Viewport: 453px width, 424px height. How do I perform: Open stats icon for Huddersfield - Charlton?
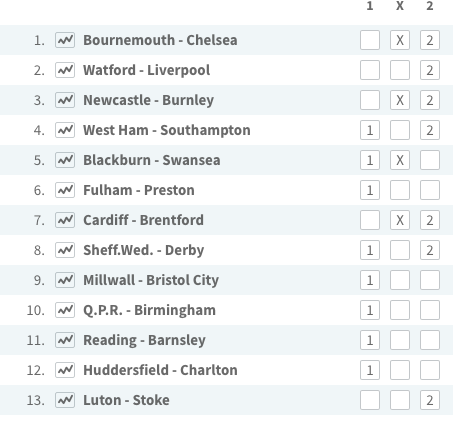tap(65, 370)
